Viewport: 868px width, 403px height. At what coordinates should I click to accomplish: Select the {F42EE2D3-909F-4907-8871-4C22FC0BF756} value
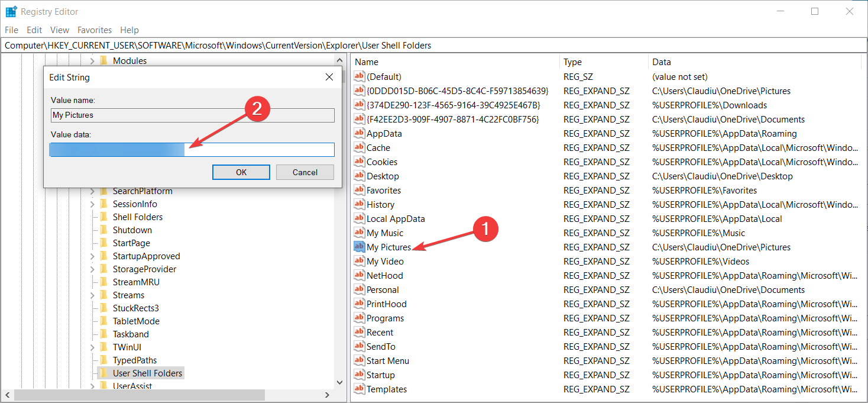click(x=453, y=119)
